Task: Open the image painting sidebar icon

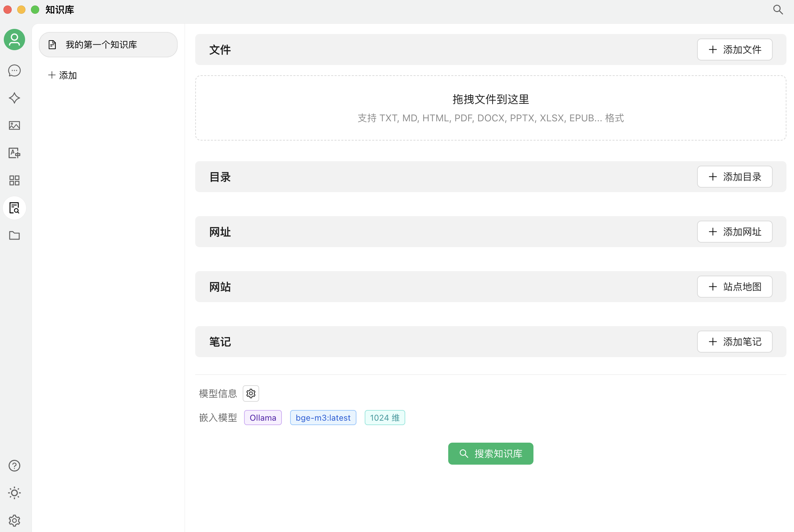Action: 14,126
